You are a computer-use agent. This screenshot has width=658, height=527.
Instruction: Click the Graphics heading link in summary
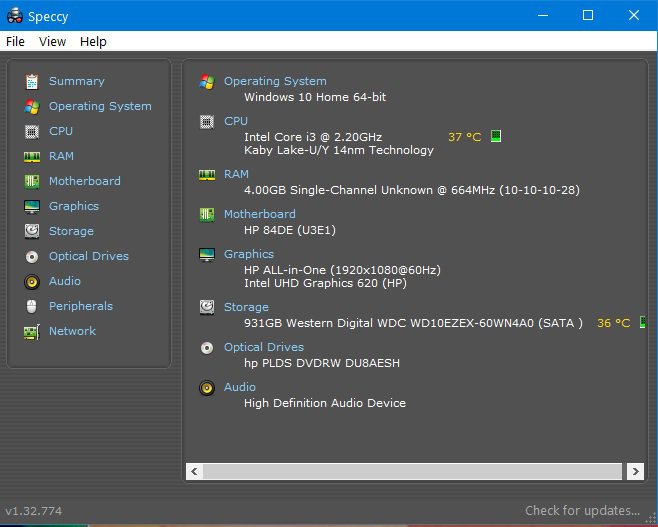(x=249, y=254)
